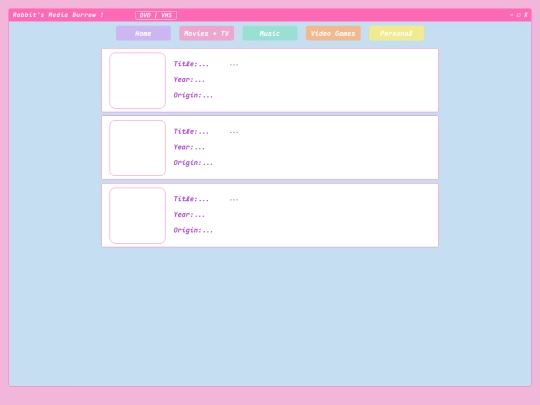The image size is (540, 405).
Task: Switch to the Movies + TV tab
Action: coord(207,33)
